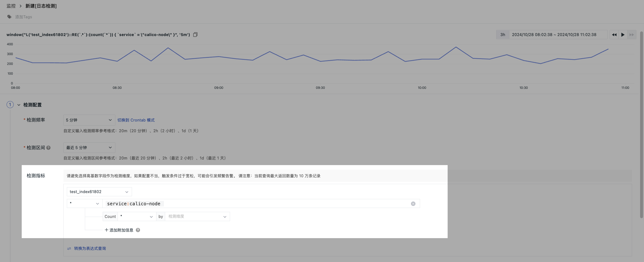This screenshot has height=262, width=644.
Task: Copy the query expression with copy icon
Action: point(195,35)
